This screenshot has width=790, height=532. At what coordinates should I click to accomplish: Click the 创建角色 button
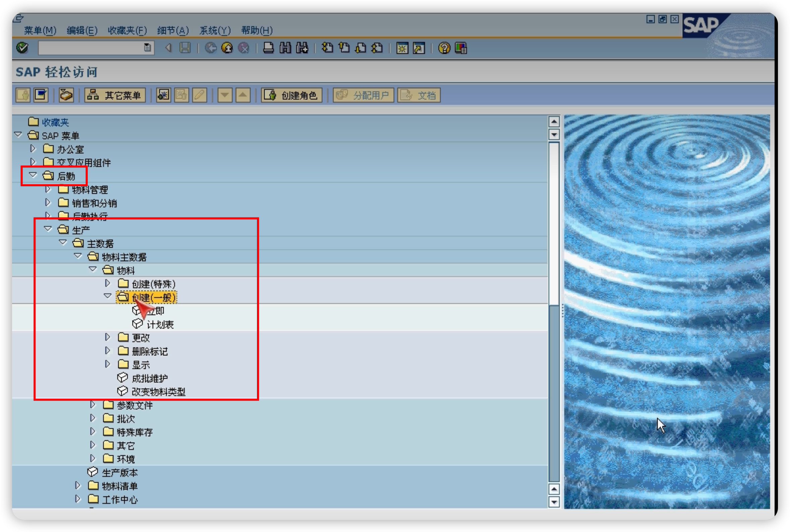click(292, 95)
